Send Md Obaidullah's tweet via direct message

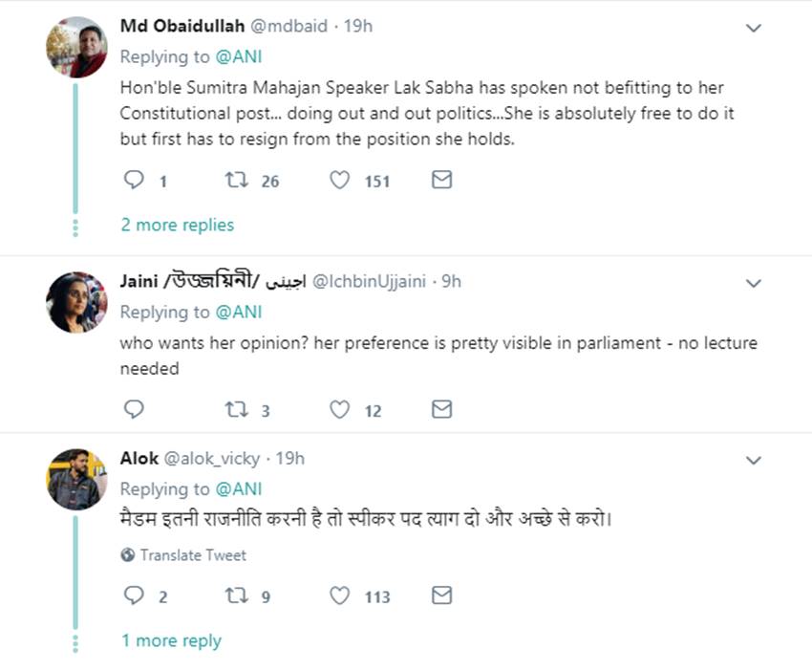coord(441,180)
